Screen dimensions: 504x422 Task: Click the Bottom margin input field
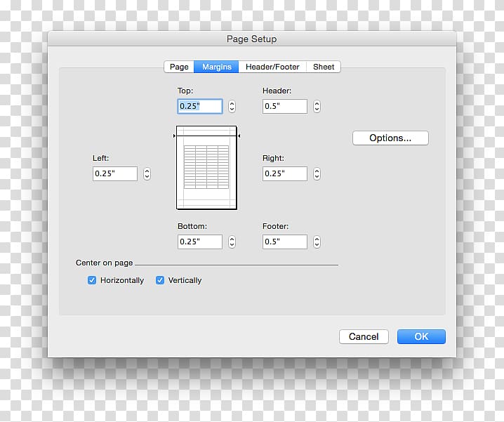pos(200,242)
